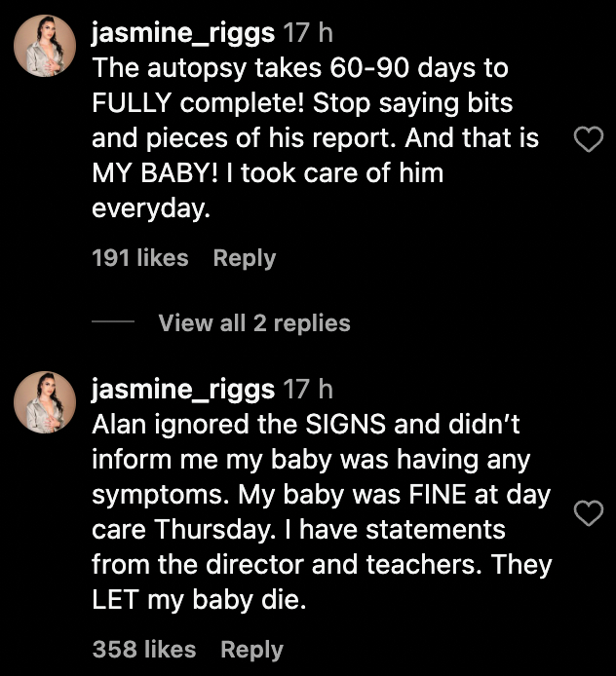This screenshot has height=676, width=616.
Task: View who liked via 191 likes
Action: coord(139,258)
